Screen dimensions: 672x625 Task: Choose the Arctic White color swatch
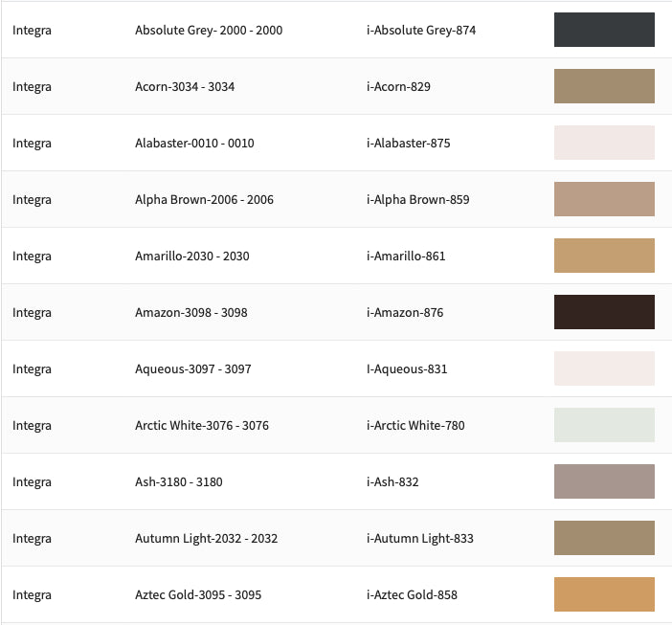[x=604, y=425]
